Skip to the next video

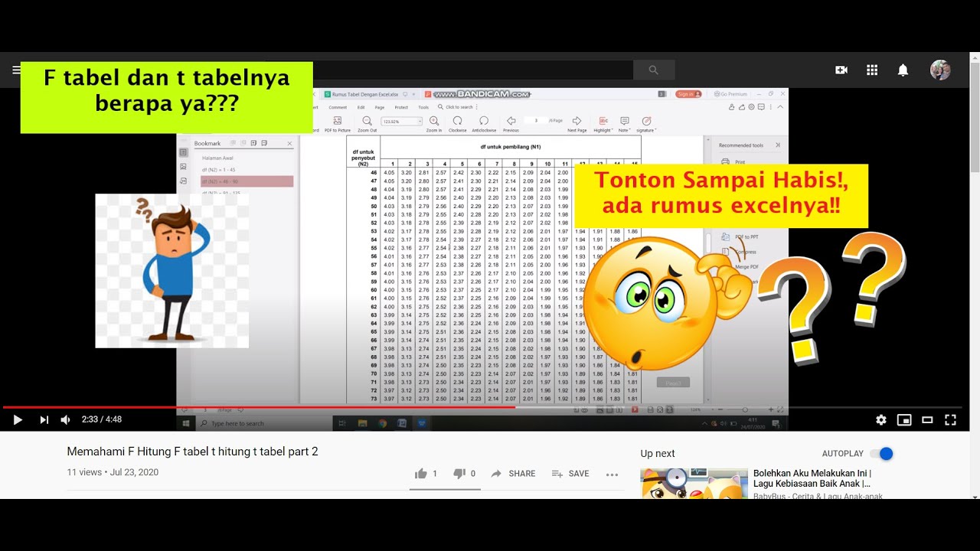44,419
